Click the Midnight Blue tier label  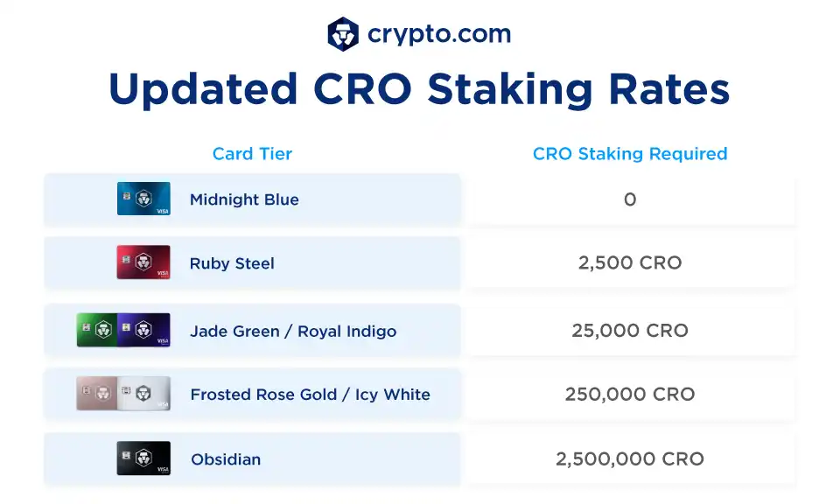pyautogui.click(x=244, y=199)
